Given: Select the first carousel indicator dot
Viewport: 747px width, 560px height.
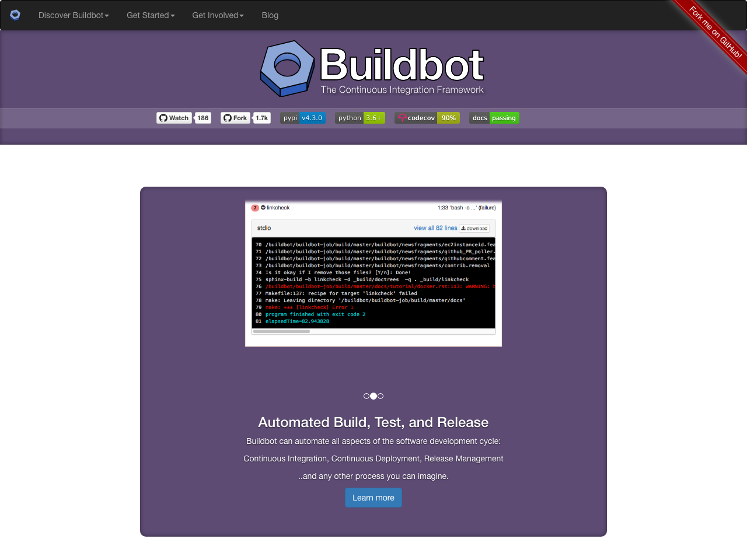Looking at the screenshot, I should click(x=366, y=396).
